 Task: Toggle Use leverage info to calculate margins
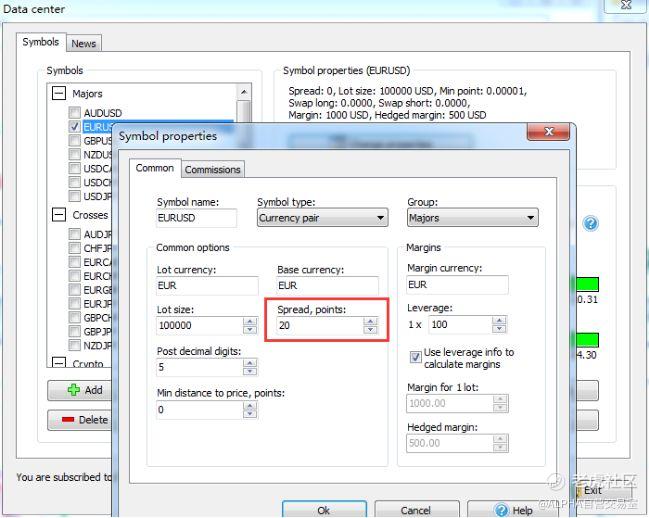click(x=415, y=357)
